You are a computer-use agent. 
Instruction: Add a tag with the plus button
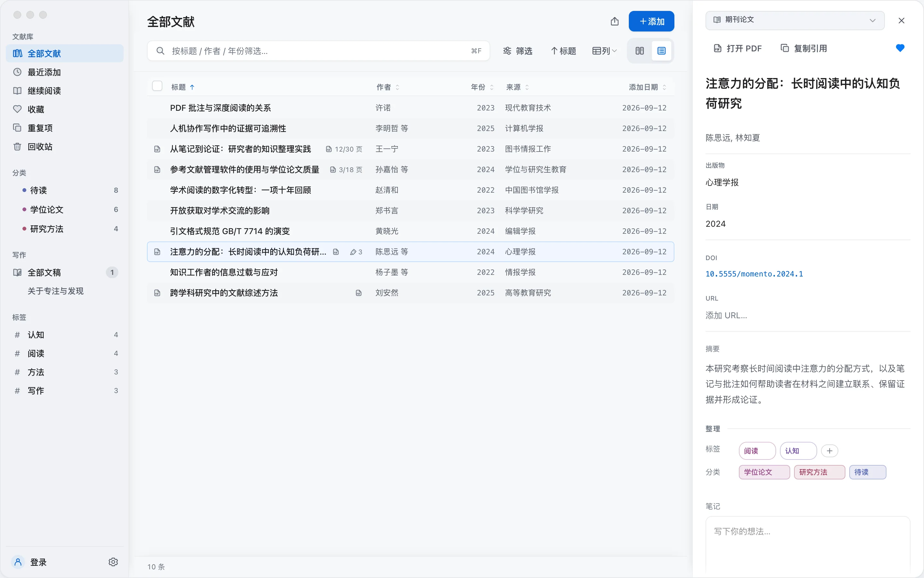829,451
